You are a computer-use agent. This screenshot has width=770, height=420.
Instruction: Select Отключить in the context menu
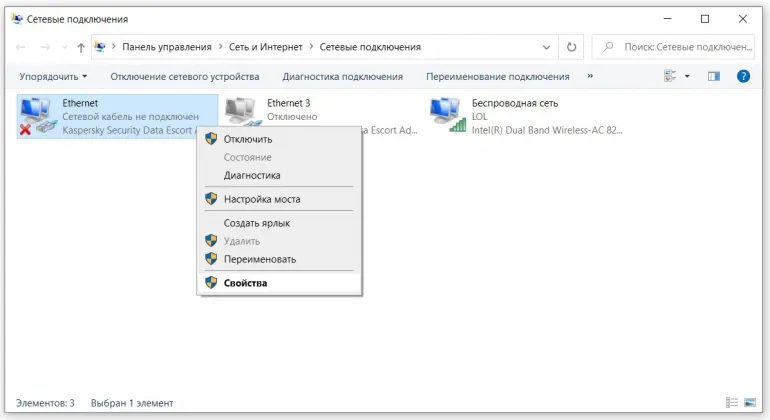pyautogui.click(x=247, y=139)
